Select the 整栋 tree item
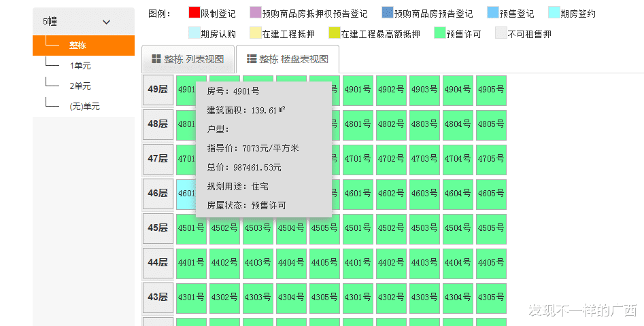This screenshot has width=644, height=326. point(84,45)
